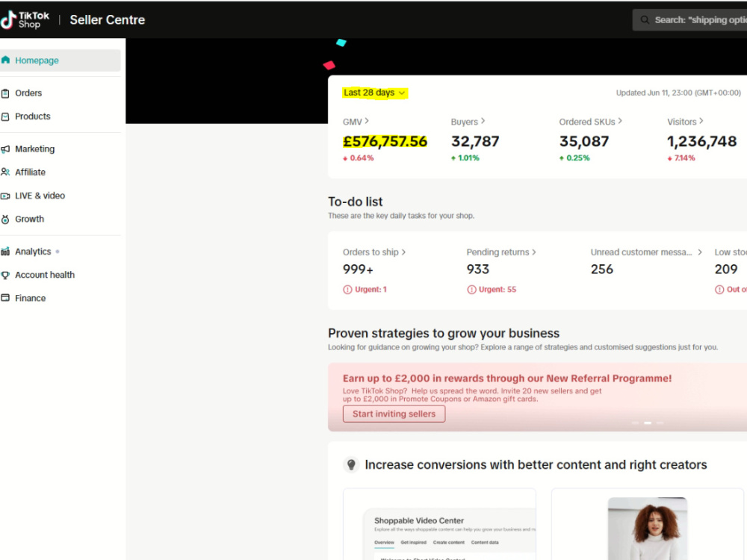The image size is (747, 560).
Task: Click the Orders clipboard icon
Action: 5,93
